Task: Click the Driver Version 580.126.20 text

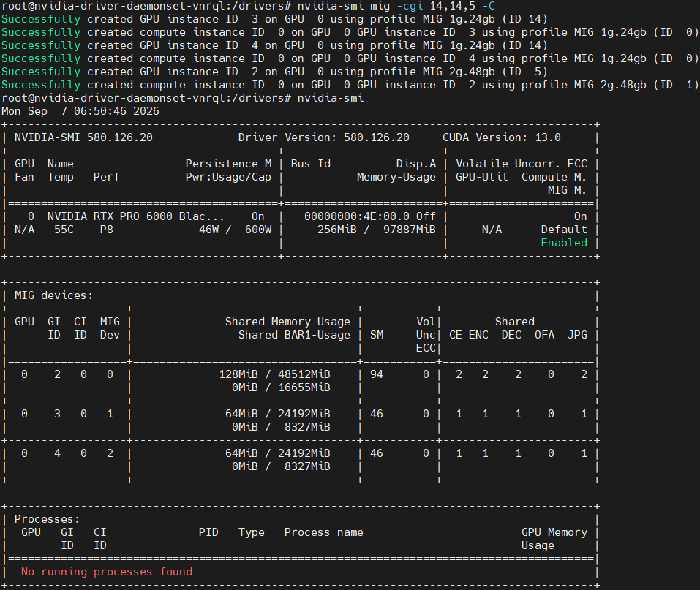Action: 323,137
